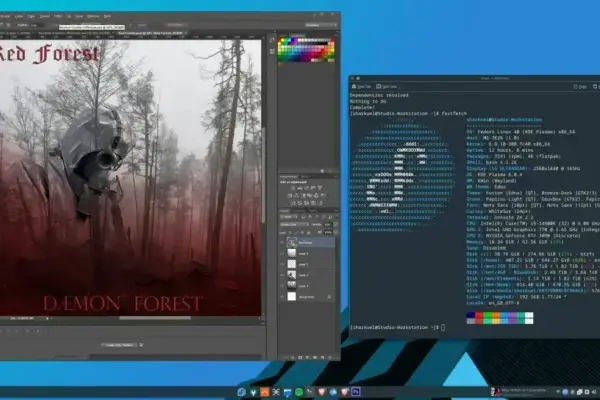This screenshot has height=400, width=600.
Task: Select the Layer 4 thumbnail
Action: pyautogui.click(x=292, y=253)
